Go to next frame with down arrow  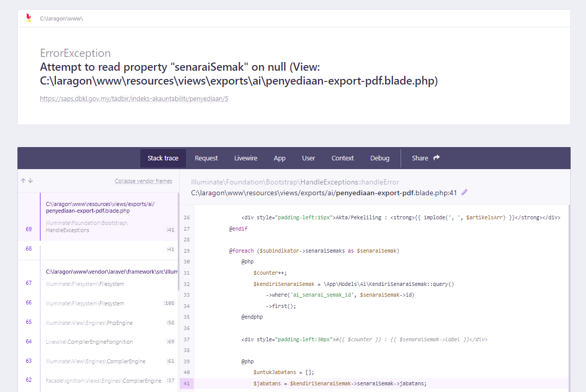click(30, 181)
